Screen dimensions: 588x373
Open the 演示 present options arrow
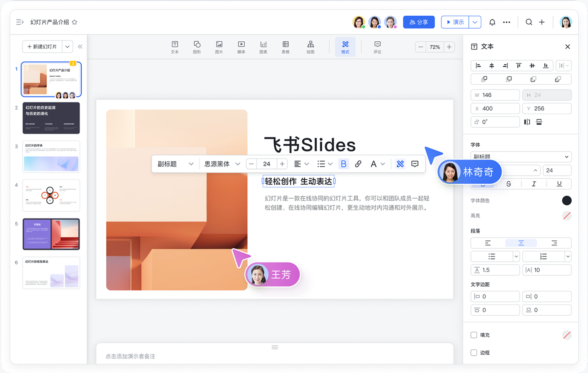(x=475, y=22)
